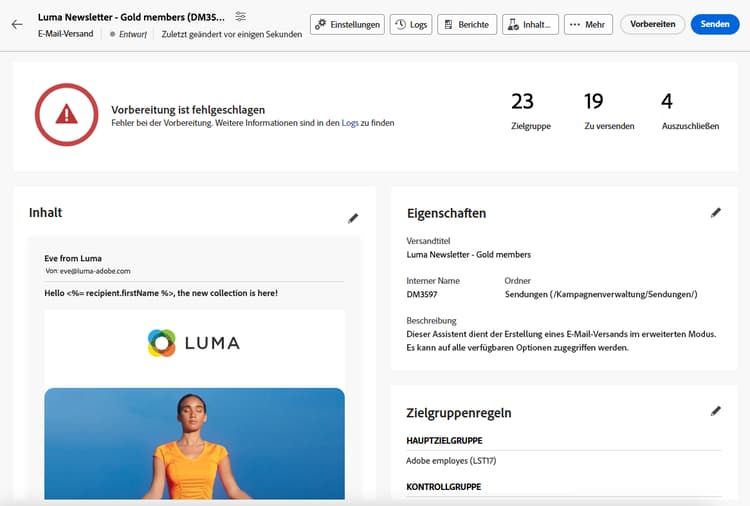Screen dimensions: 750x506
Task: Open Berichte reports
Action: click(467, 24)
